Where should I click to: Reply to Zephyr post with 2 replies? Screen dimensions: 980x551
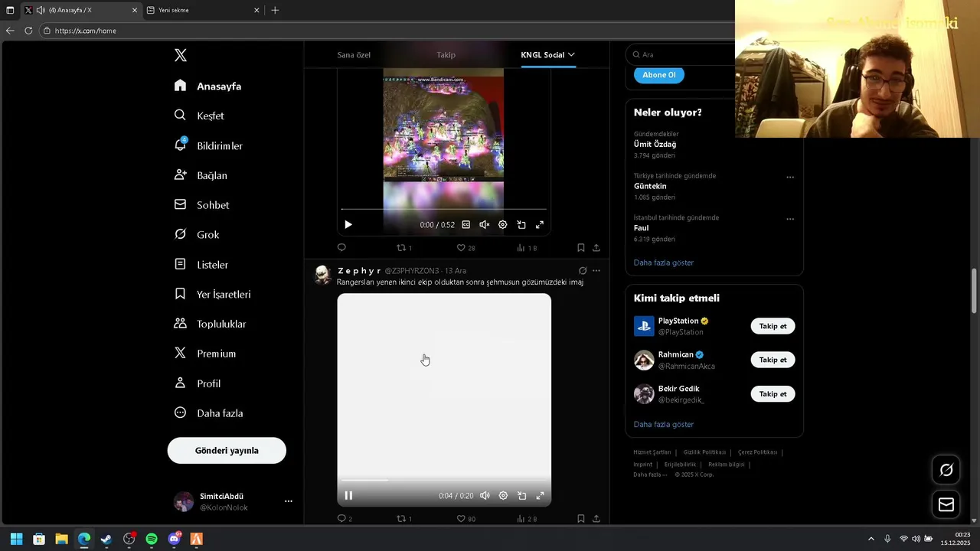tap(345, 519)
